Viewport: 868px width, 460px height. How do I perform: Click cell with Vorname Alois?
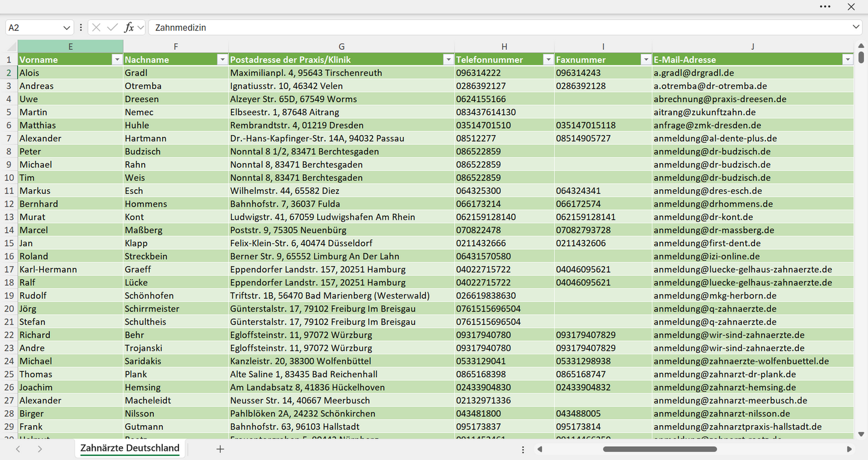coord(70,73)
